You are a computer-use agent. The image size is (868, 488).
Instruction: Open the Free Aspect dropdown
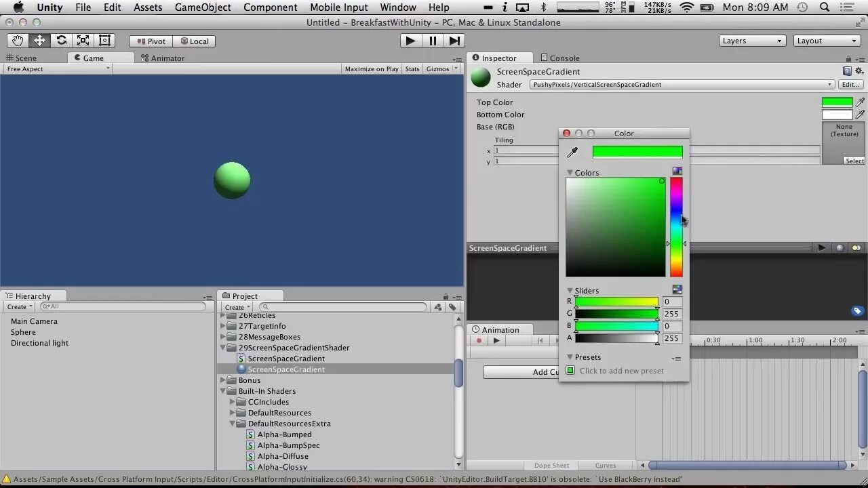(x=58, y=69)
